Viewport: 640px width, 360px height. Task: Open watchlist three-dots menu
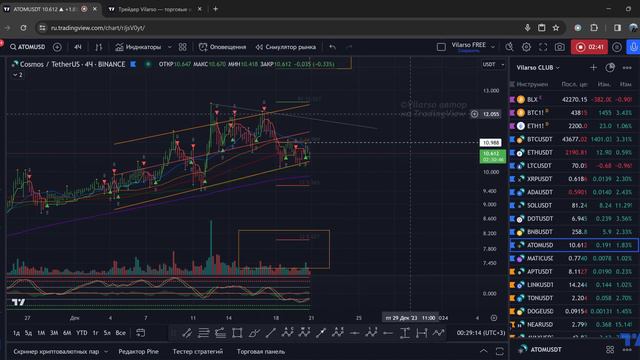[x=627, y=68]
